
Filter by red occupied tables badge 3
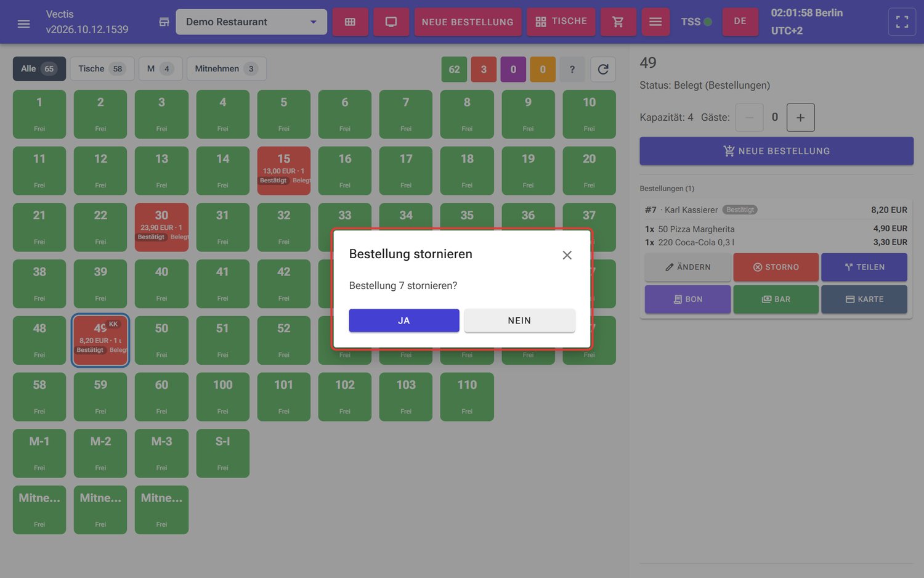point(484,69)
